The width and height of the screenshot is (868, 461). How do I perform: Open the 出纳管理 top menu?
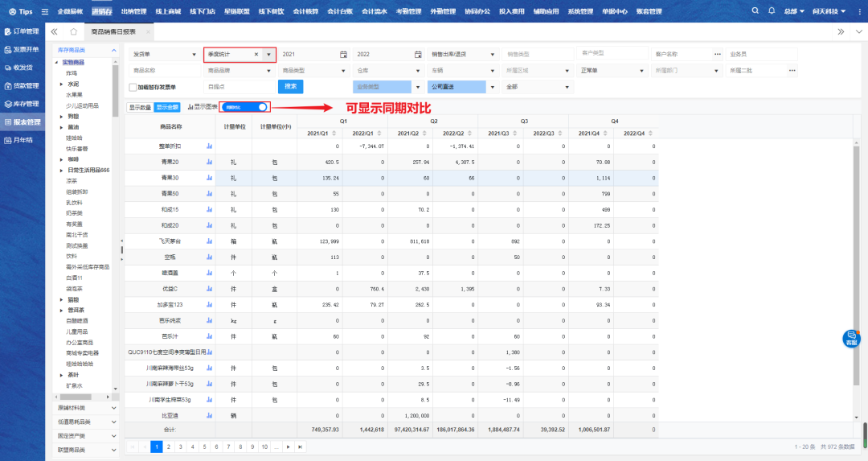133,11
